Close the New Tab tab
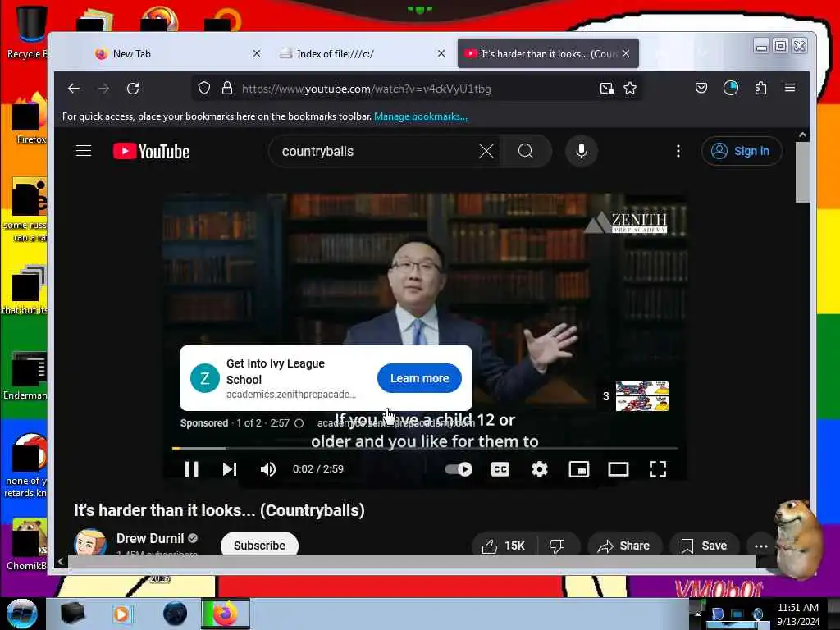The width and height of the screenshot is (840, 630). tap(257, 53)
